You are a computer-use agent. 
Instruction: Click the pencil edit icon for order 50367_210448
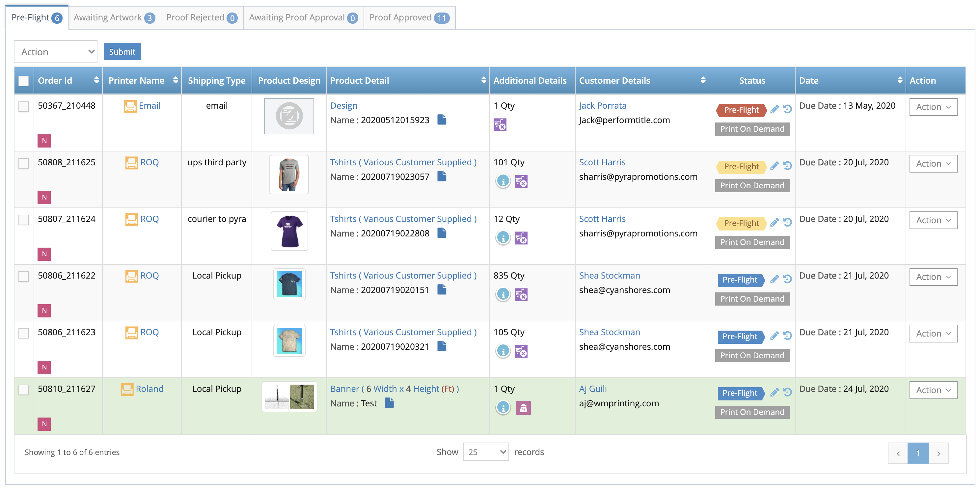(x=774, y=110)
